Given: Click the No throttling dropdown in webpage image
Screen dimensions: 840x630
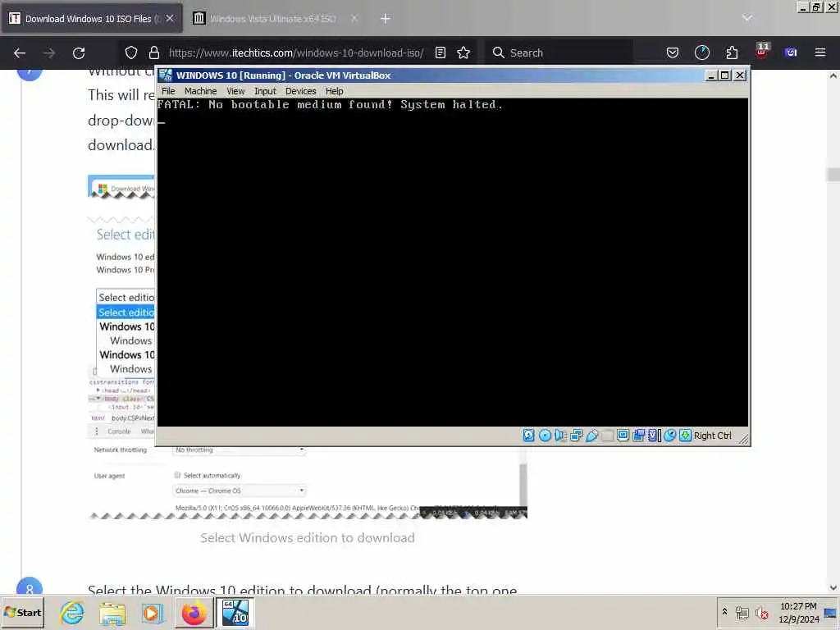Looking at the screenshot, I should click(x=240, y=450).
